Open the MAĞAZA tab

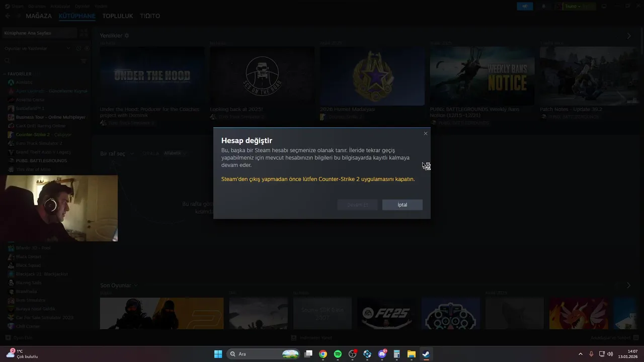point(39,16)
